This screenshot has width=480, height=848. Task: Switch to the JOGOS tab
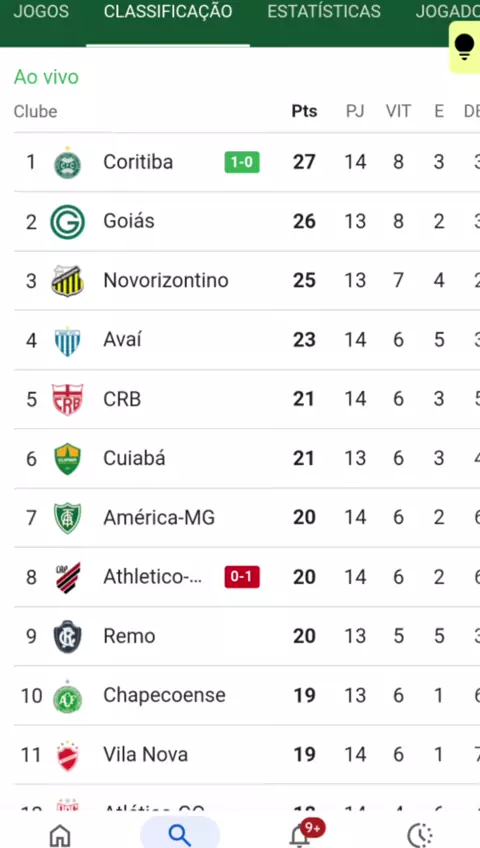pos(41,11)
